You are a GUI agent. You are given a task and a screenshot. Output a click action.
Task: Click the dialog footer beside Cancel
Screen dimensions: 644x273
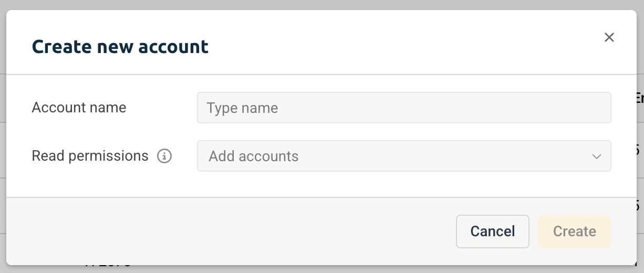pyautogui.click(x=231, y=232)
